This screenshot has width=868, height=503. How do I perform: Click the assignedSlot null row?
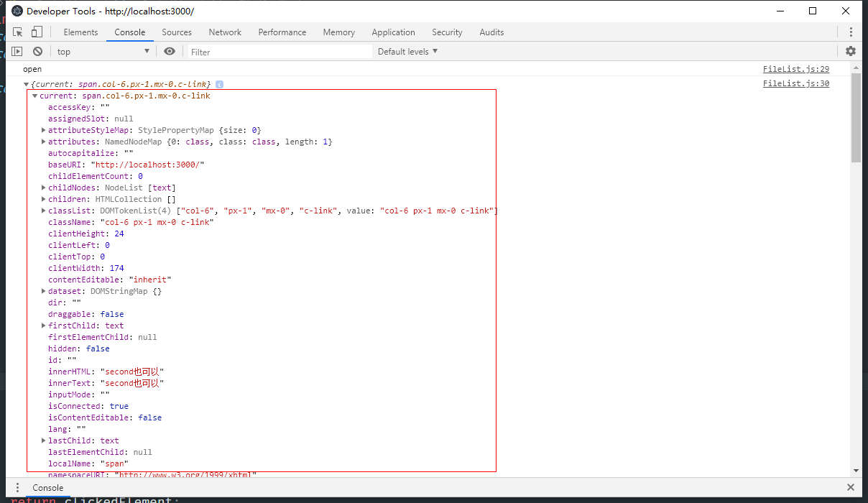[x=91, y=119]
